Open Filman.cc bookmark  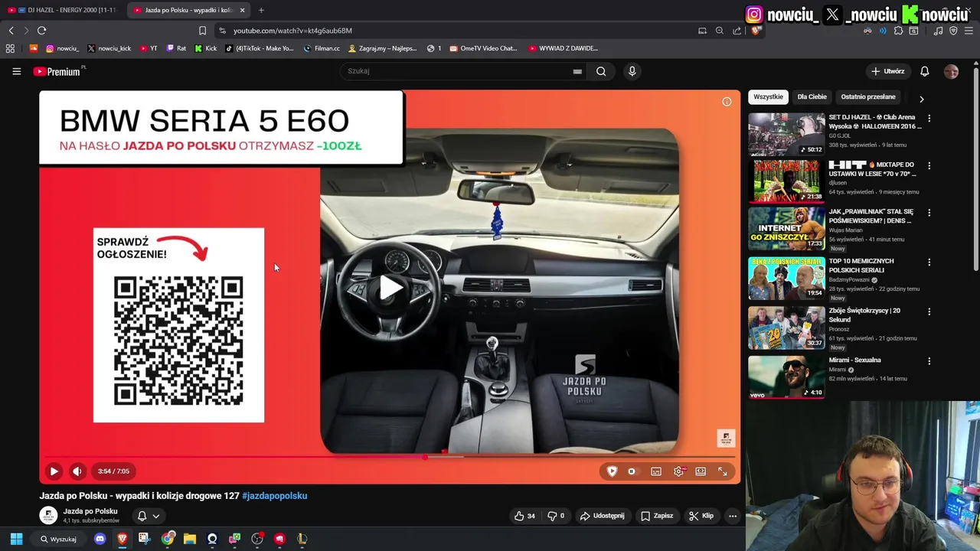322,48
